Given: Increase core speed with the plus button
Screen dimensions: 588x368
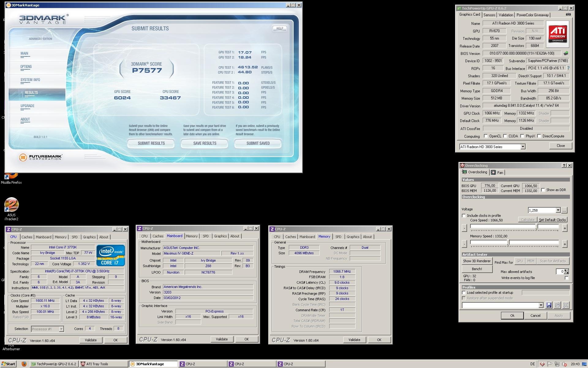Looking at the screenshot, I should [565, 228].
